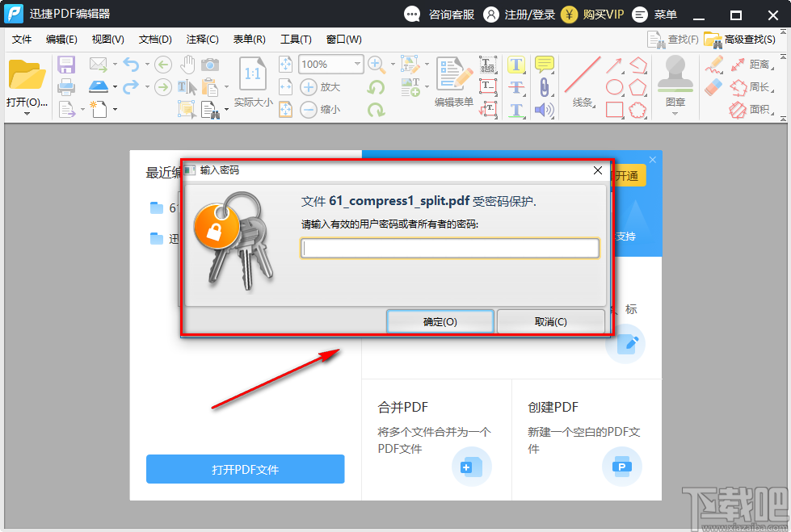Select the arrow drawing tool
Image resolution: width=791 pixels, height=532 pixels.
tap(614, 65)
